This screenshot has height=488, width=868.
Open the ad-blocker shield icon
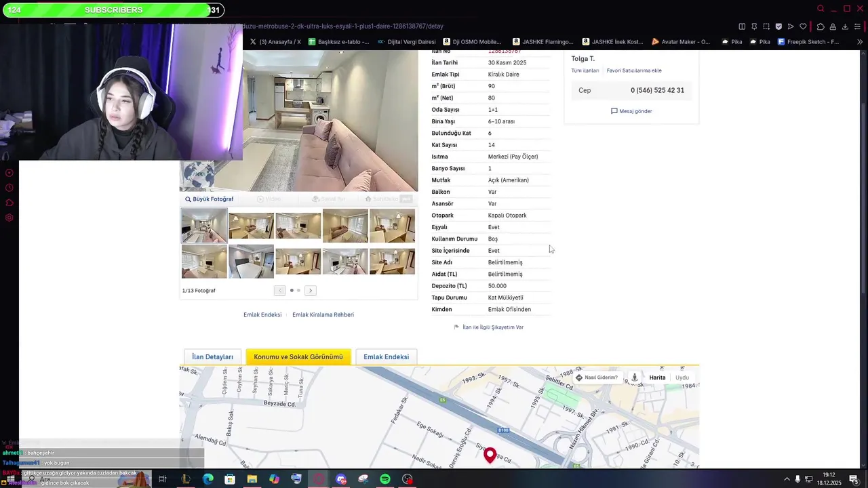tap(778, 26)
